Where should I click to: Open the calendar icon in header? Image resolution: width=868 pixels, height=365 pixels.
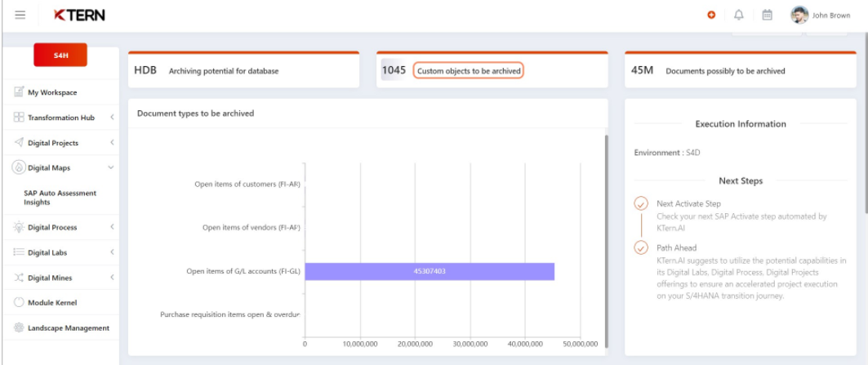[x=767, y=16]
